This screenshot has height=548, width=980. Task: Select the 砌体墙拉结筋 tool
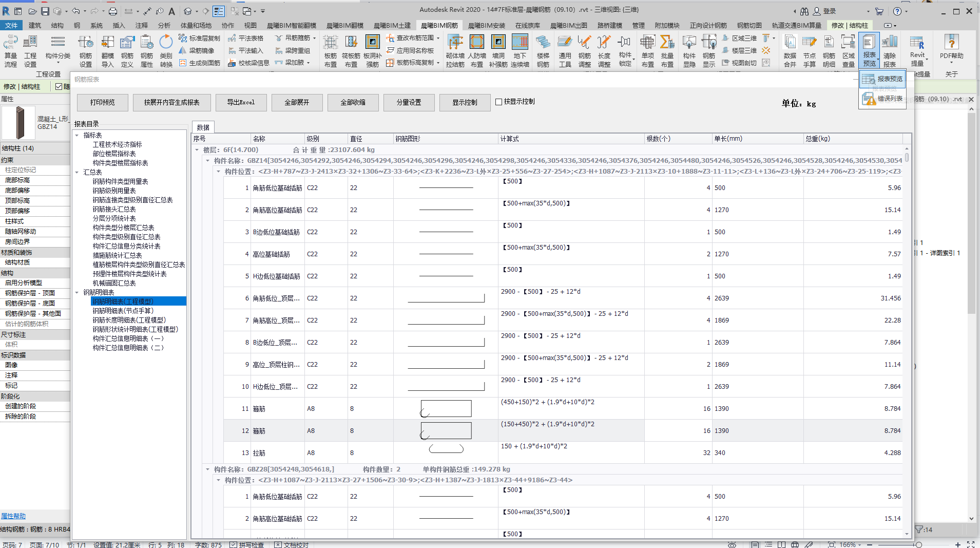click(455, 51)
